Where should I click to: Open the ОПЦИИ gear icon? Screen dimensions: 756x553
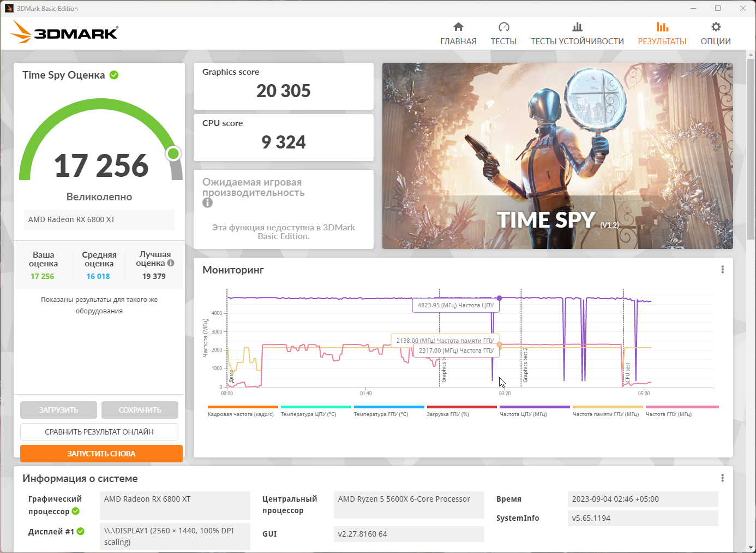click(x=716, y=27)
